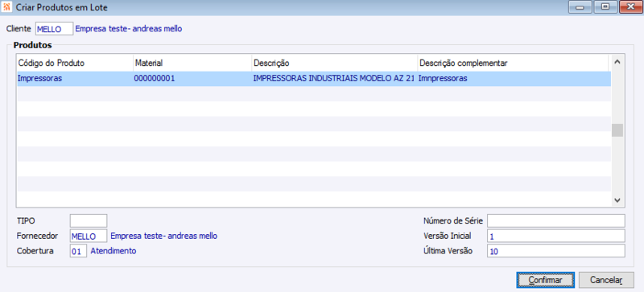Click the products list scroll up arrow
Image resolution: width=644 pixels, height=292 pixels.
tap(617, 62)
